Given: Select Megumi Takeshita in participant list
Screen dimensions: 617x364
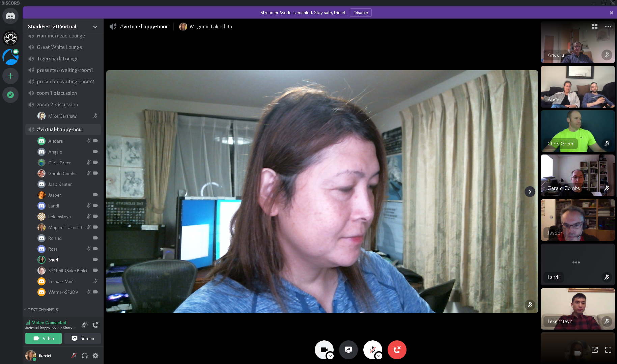Looking at the screenshot, I should click(x=68, y=227).
